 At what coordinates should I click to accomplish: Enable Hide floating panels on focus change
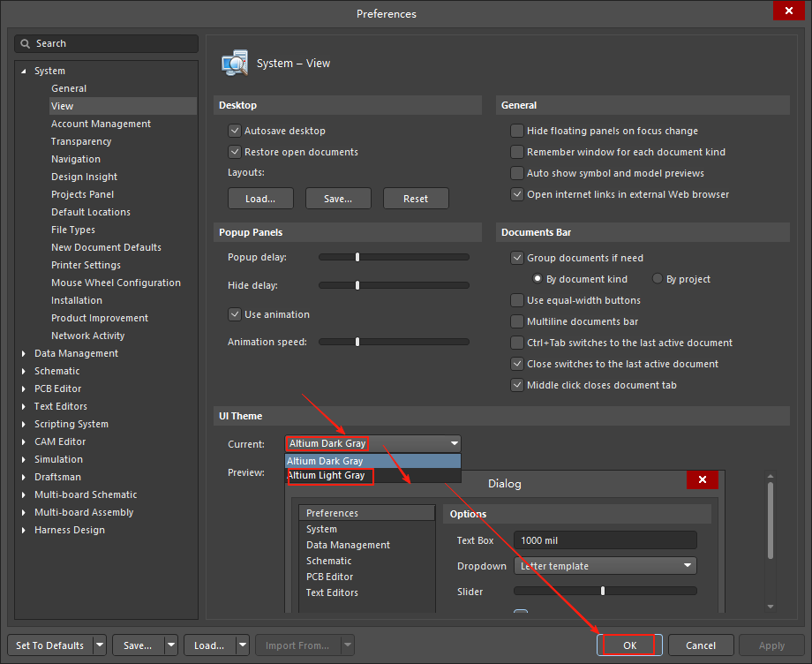pos(517,131)
